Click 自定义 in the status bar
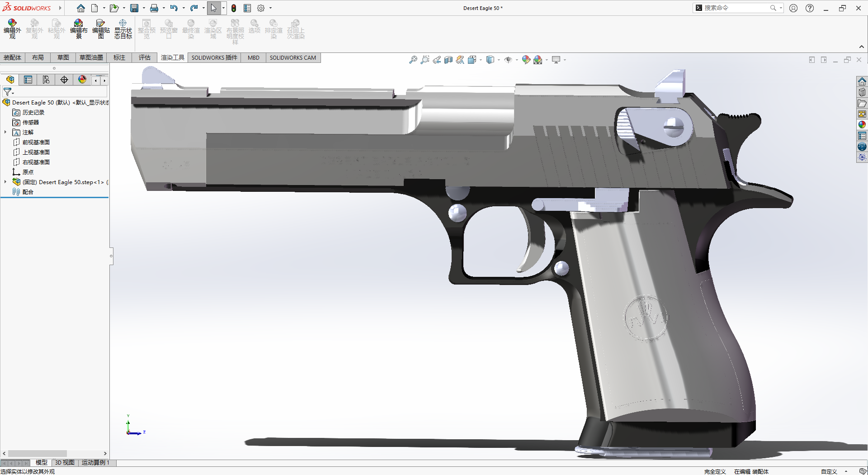 click(829, 471)
